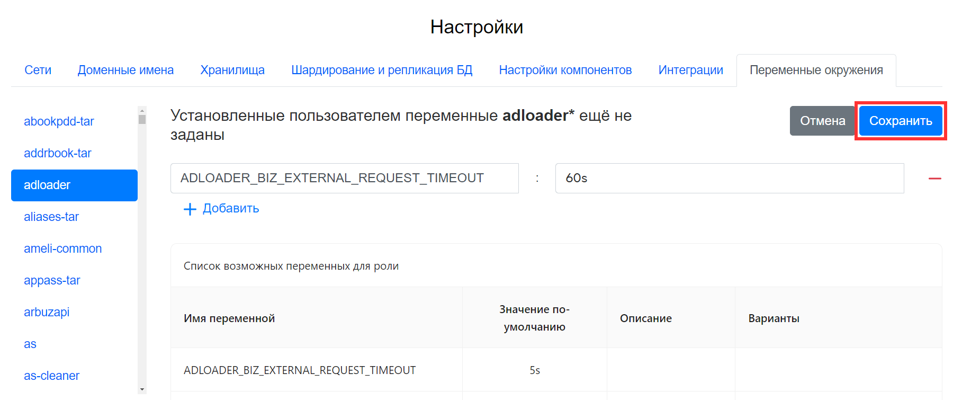The image size is (980, 400).
Task: Click the variable name input field
Action: 344,178
